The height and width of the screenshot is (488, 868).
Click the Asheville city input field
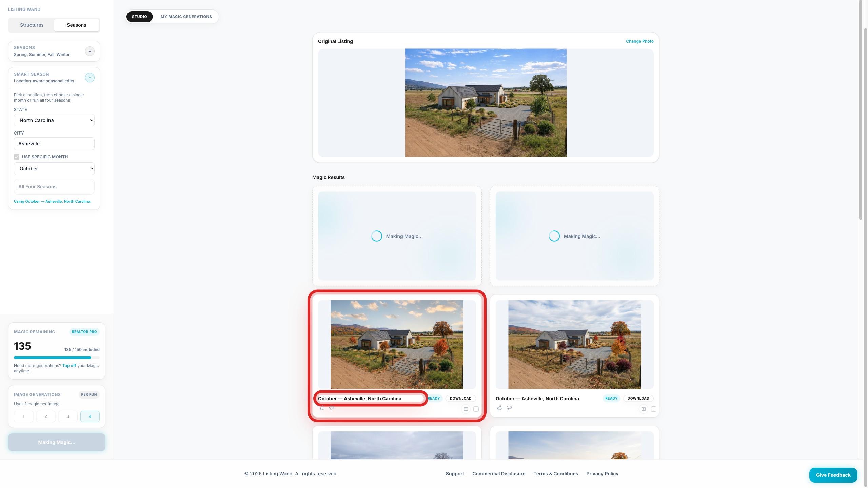pos(54,144)
